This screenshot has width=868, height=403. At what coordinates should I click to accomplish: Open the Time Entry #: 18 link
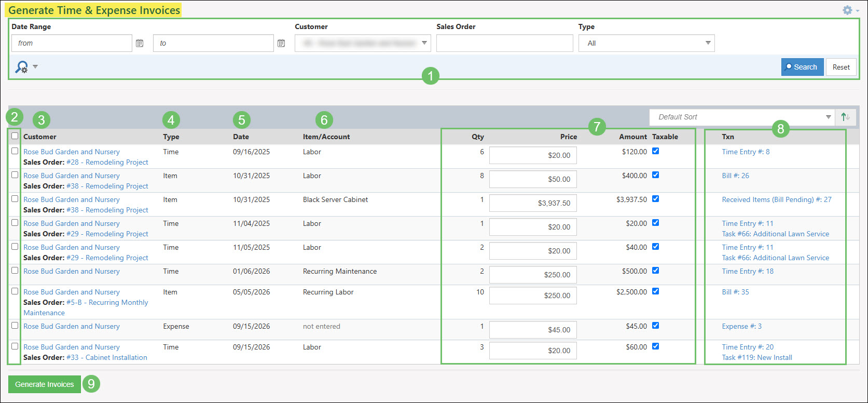(x=748, y=271)
